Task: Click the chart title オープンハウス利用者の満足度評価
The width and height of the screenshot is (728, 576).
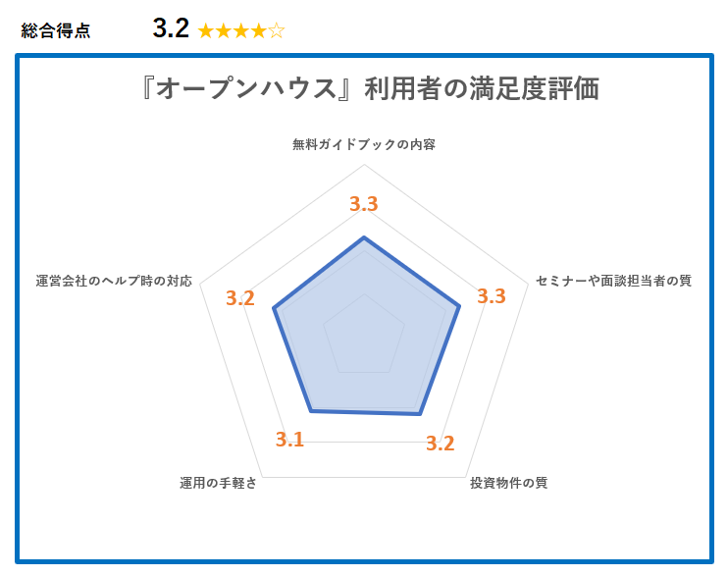Action: (x=370, y=88)
